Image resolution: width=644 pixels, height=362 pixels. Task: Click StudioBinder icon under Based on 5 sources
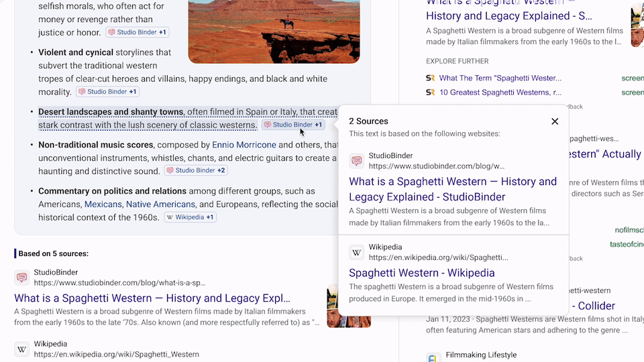21,278
